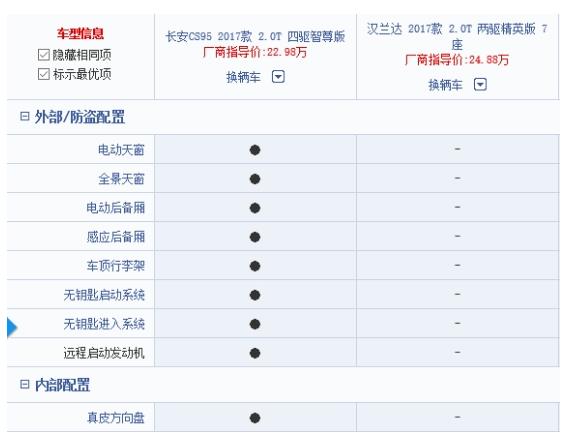
Task: Collapse the 外部/防盗配置 section
Action: point(24,116)
